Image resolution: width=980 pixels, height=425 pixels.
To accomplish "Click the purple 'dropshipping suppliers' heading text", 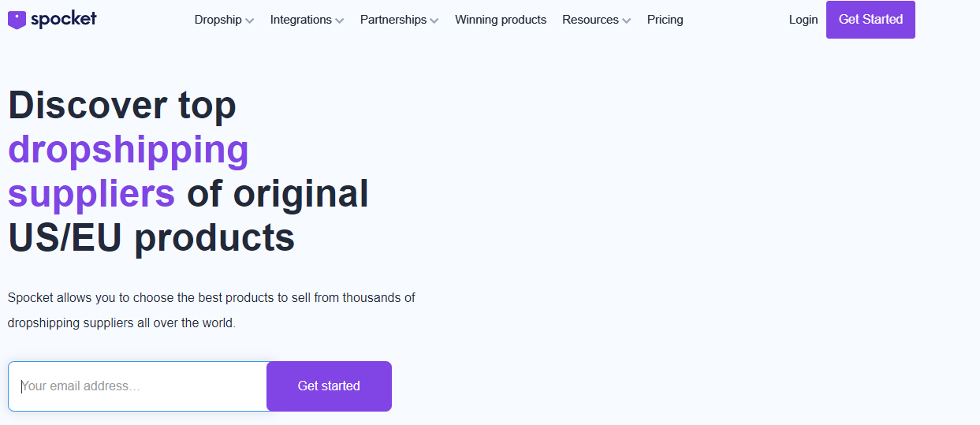I will (x=129, y=171).
